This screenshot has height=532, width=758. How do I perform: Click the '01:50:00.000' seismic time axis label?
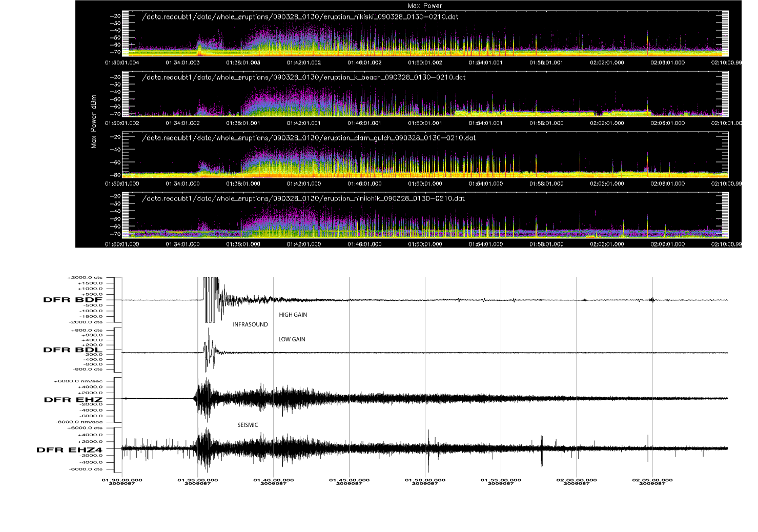coord(425,480)
